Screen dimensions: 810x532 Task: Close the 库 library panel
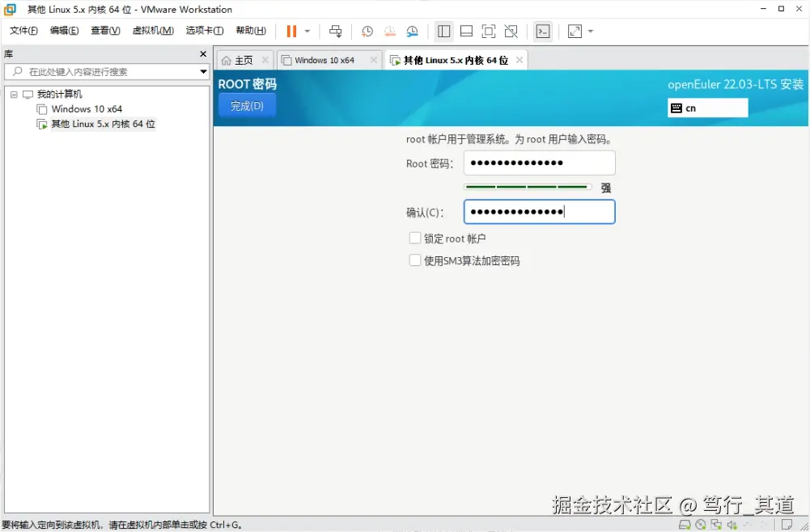pyautogui.click(x=203, y=54)
